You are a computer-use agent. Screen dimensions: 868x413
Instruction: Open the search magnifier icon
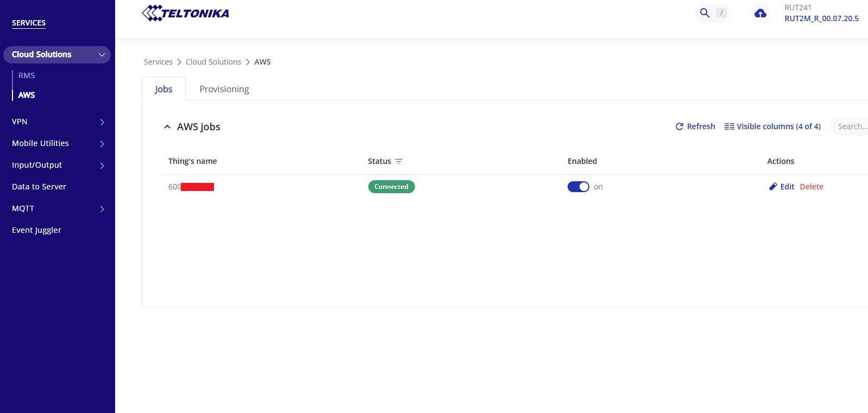click(705, 13)
